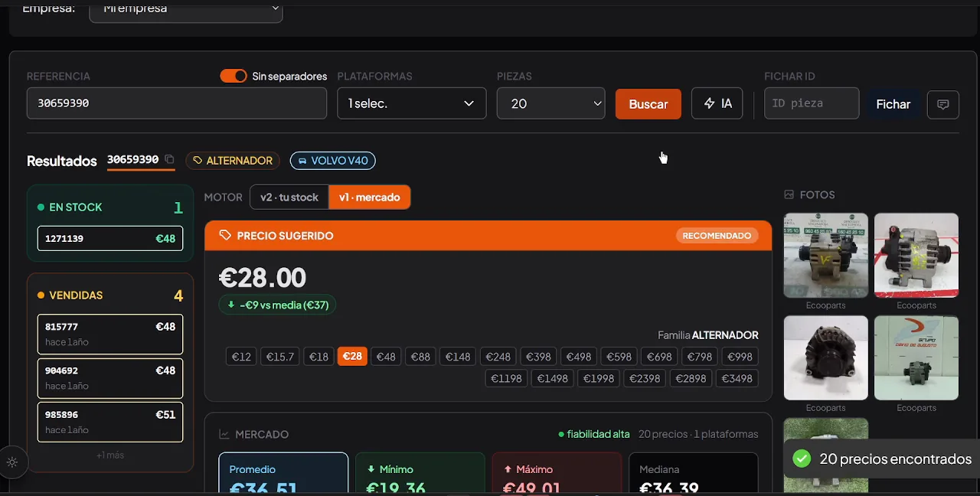980x496 pixels.
Task: Choose the €998 price chip
Action: 740,357
